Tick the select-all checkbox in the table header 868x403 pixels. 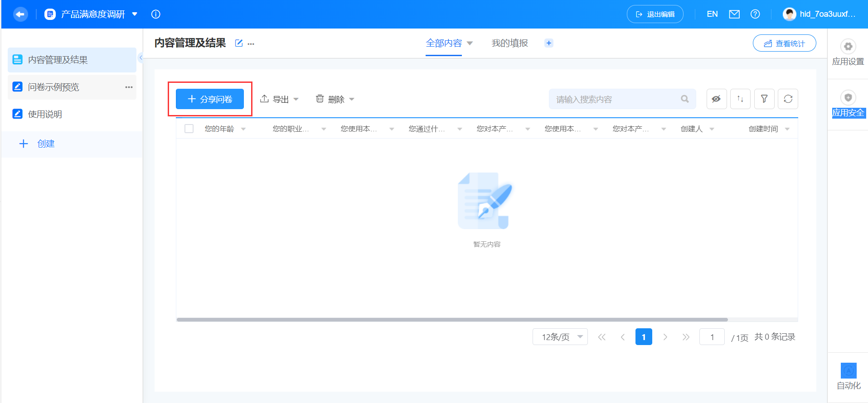tap(189, 129)
